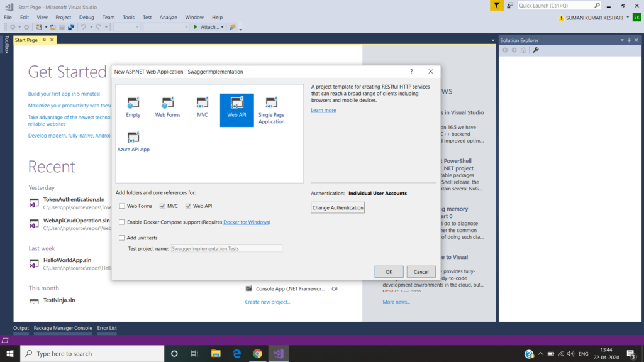
Task: Launch Google Chrome from the taskbar
Action: 257,353
